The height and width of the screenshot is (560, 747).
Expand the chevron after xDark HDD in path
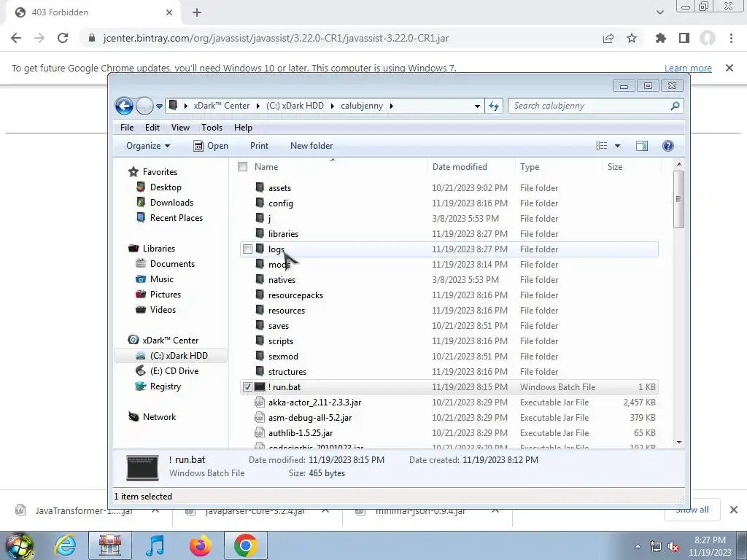click(332, 106)
